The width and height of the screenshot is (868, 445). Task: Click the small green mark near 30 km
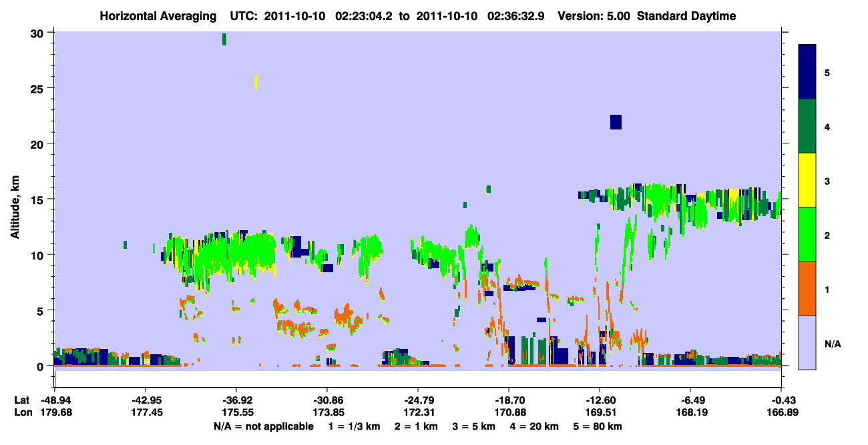click(x=224, y=39)
